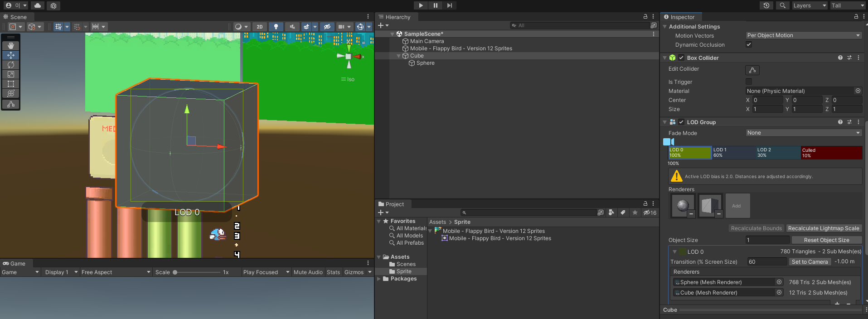The image size is (868, 319).
Task: Uncheck Dynamic Occlusion checkbox
Action: click(x=749, y=44)
